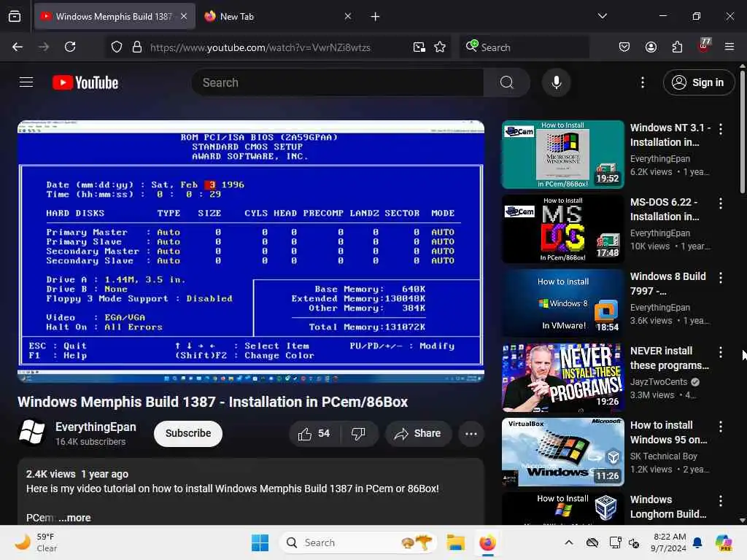747x560 pixels.
Task: Open the extension with badge 77
Action: (x=704, y=46)
